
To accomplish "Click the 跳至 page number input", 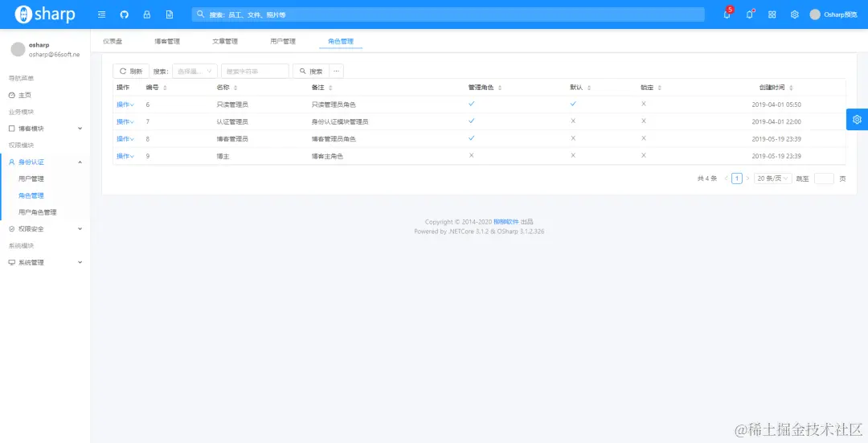I will (x=825, y=178).
